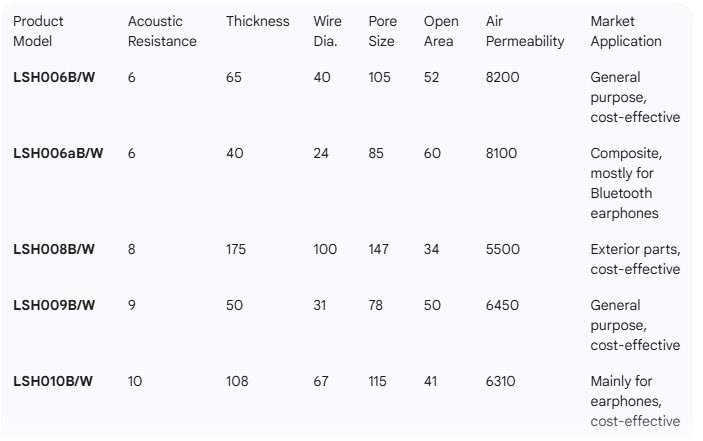
Task: Click the Thickness column header
Action: [x=257, y=21]
